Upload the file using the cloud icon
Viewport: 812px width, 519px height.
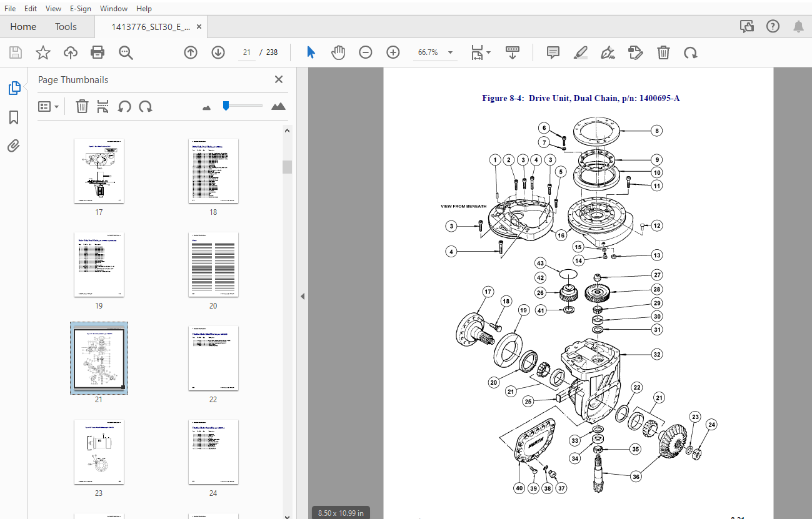[71, 52]
